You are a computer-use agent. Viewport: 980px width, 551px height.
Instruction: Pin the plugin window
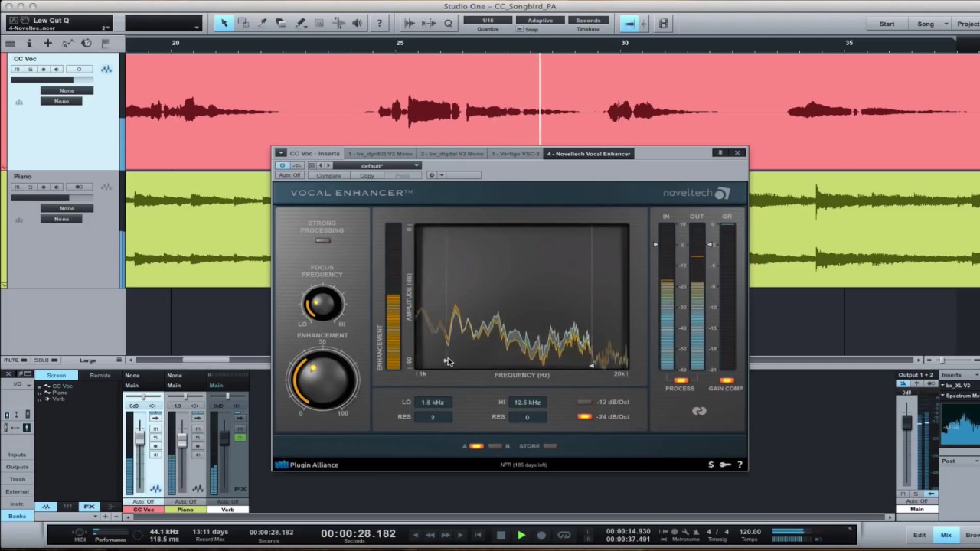(720, 153)
